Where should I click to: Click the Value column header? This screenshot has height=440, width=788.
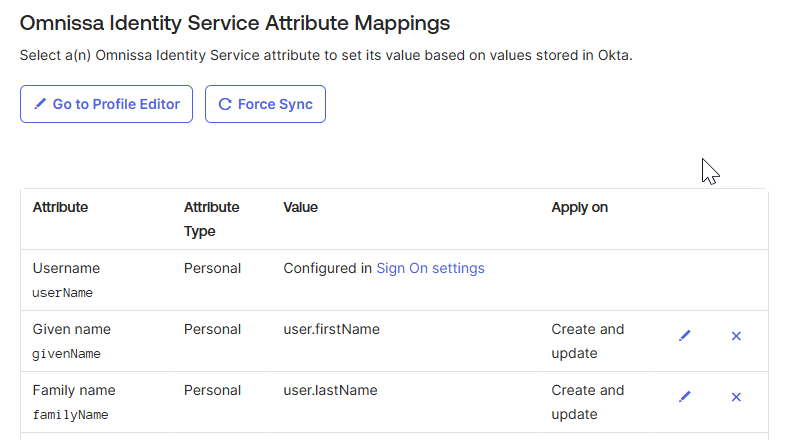301,207
